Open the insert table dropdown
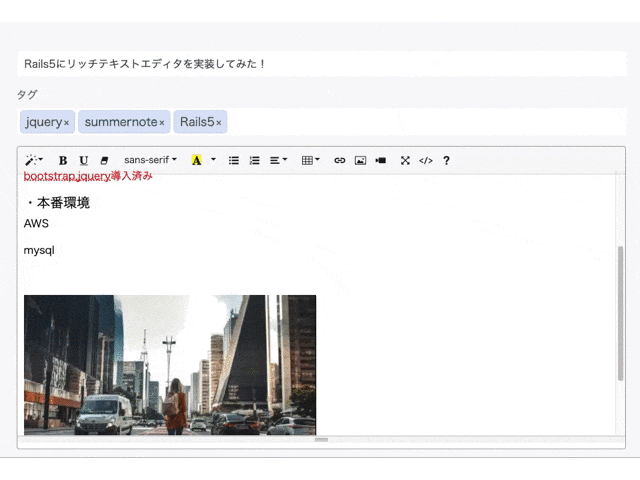The height and width of the screenshot is (480, 640). tap(311, 160)
